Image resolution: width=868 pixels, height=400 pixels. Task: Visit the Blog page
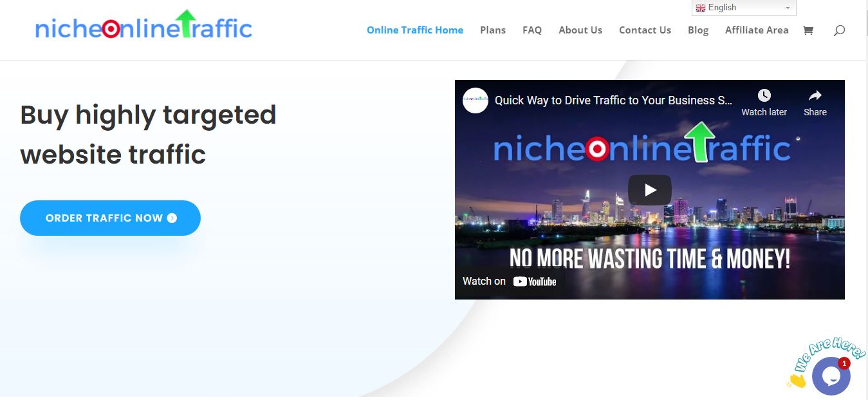click(x=698, y=30)
